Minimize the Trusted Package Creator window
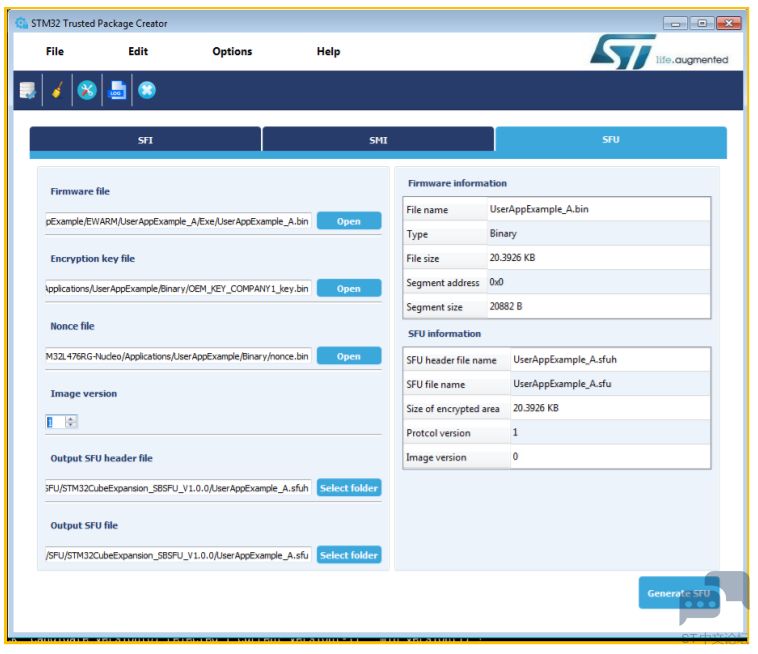The height and width of the screenshot is (654, 758). (675, 23)
